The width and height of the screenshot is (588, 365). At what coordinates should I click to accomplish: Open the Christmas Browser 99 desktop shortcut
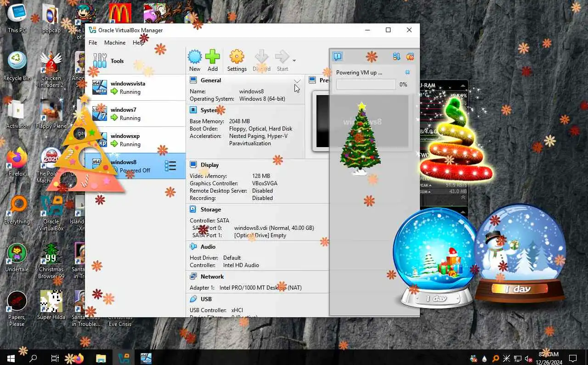(51, 261)
